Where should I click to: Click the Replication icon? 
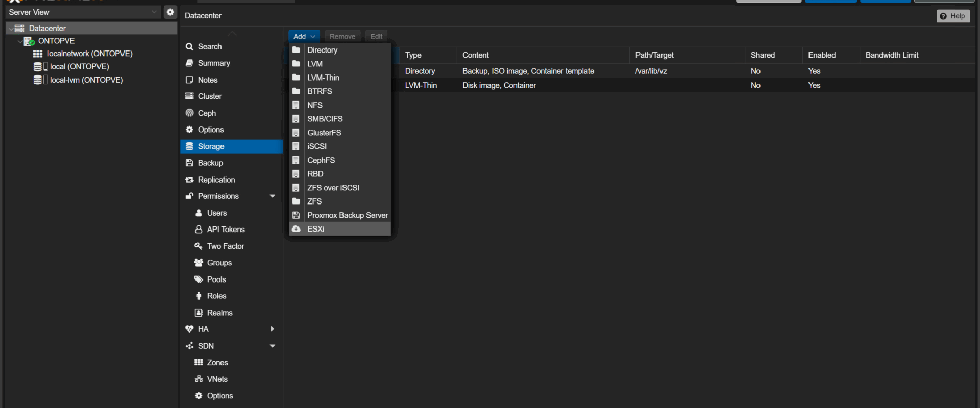click(189, 180)
